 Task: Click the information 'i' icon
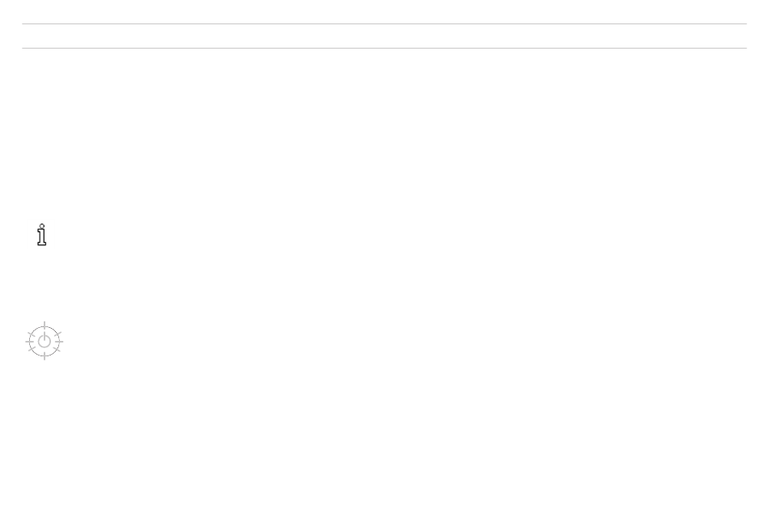[41, 235]
